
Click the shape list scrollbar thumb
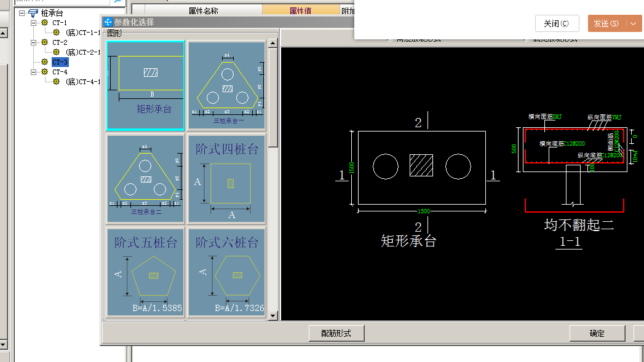[x=273, y=98]
